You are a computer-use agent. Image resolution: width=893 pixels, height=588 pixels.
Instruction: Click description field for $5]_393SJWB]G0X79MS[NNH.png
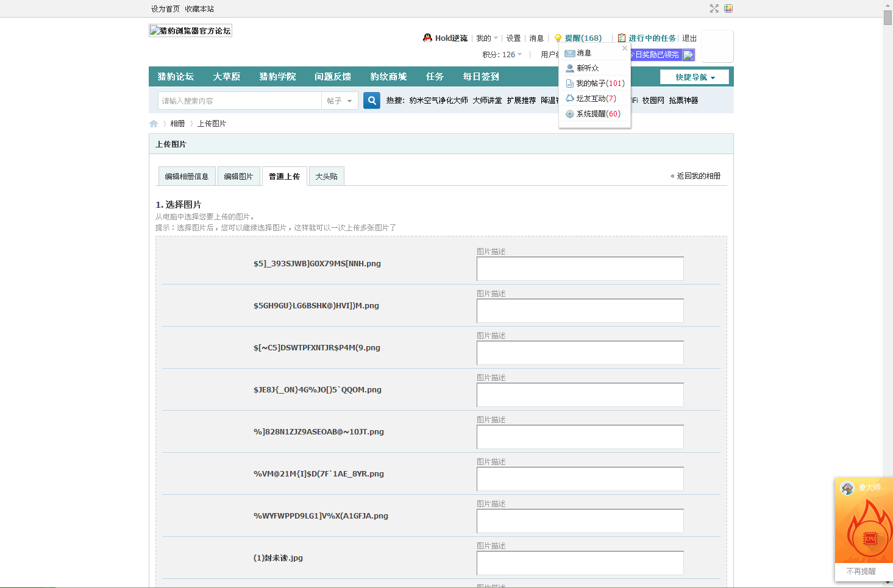580,269
